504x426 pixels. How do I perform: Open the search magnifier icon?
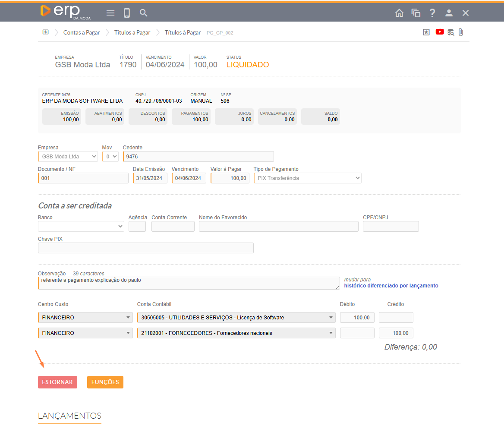pyautogui.click(x=144, y=13)
